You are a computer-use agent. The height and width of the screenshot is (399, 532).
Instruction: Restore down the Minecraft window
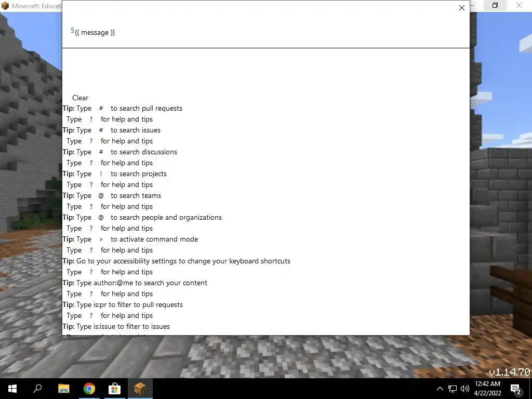(x=495, y=5)
